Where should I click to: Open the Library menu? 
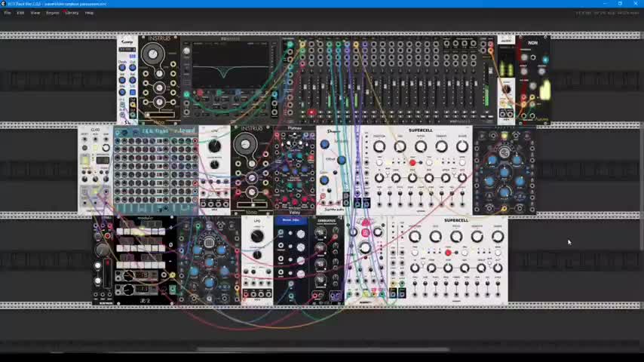72,13
